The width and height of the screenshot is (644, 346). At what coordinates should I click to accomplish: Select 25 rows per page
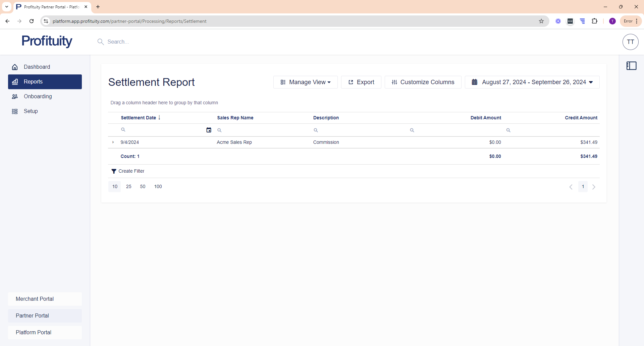point(128,187)
